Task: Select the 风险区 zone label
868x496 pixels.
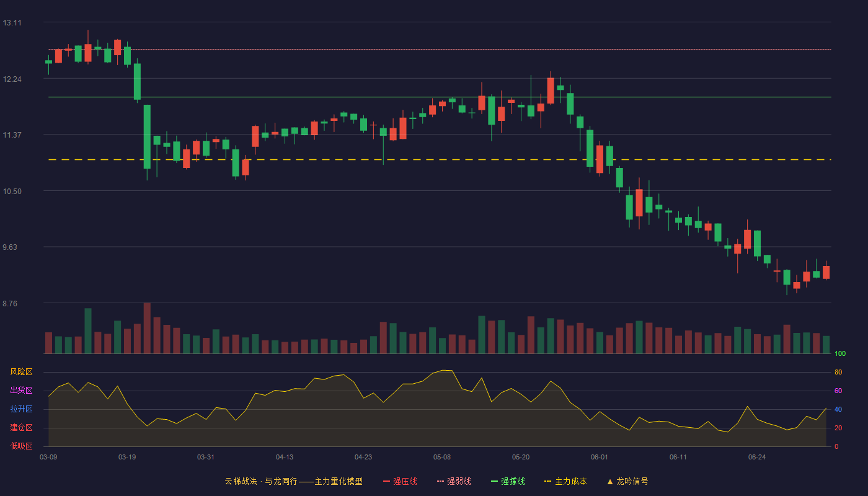Action: 21,372
